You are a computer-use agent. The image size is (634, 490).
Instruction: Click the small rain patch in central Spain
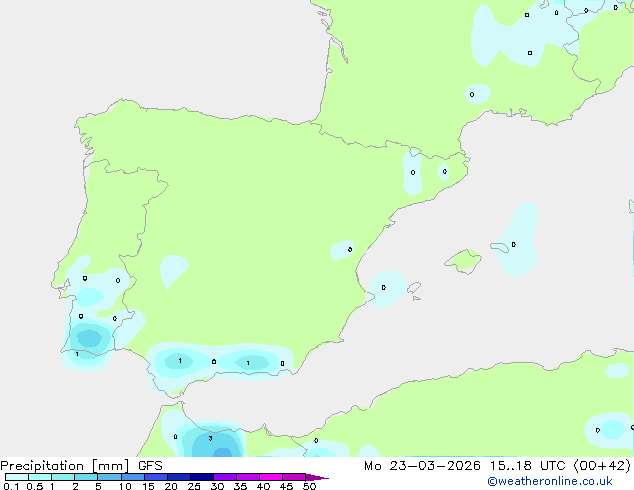click(x=174, y=268)
